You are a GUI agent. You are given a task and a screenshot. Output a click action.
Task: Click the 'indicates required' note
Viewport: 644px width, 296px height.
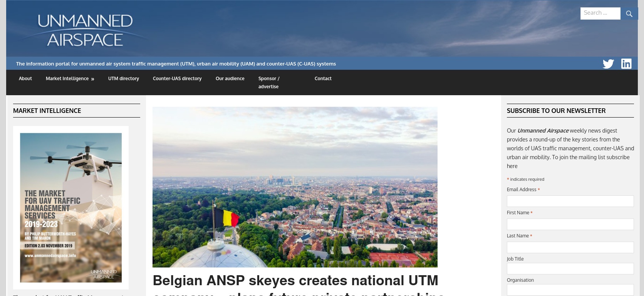[526, 179]
